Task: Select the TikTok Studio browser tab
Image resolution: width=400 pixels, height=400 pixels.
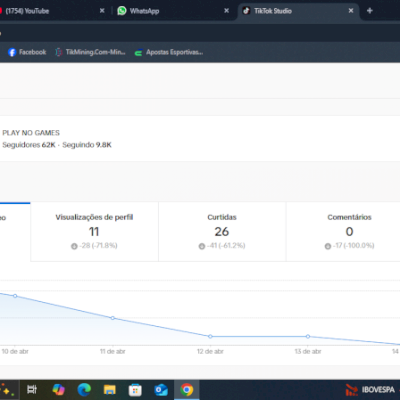Action: click(x=298, y=11)
